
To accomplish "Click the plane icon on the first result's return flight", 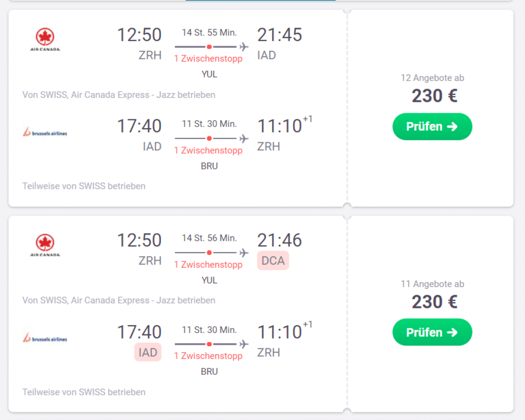I will pyautogui.click(x=244, y=139).
